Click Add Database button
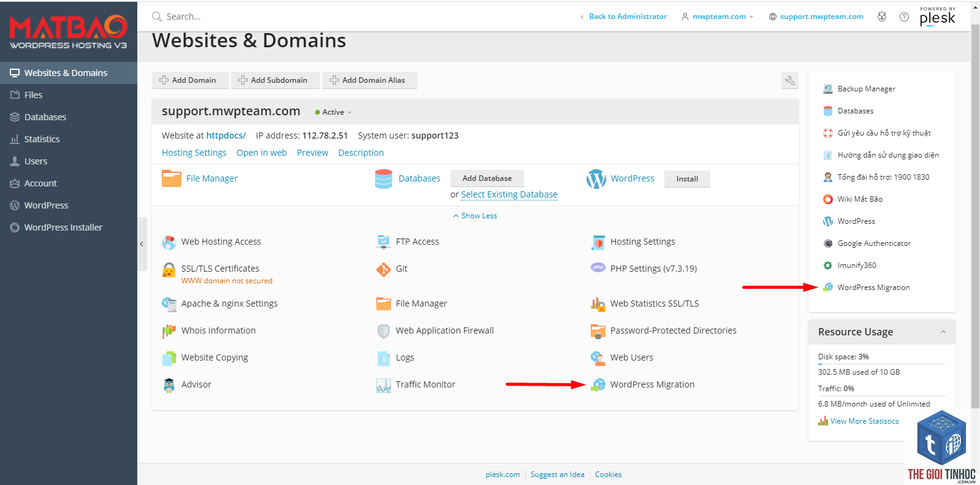The image size is (980, 485). click(x=487, y=178)
